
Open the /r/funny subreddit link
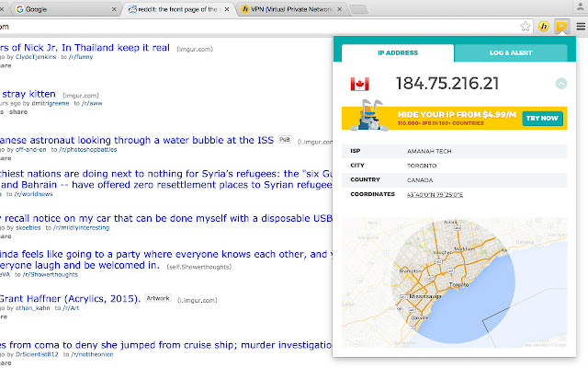tap(81, 57)
